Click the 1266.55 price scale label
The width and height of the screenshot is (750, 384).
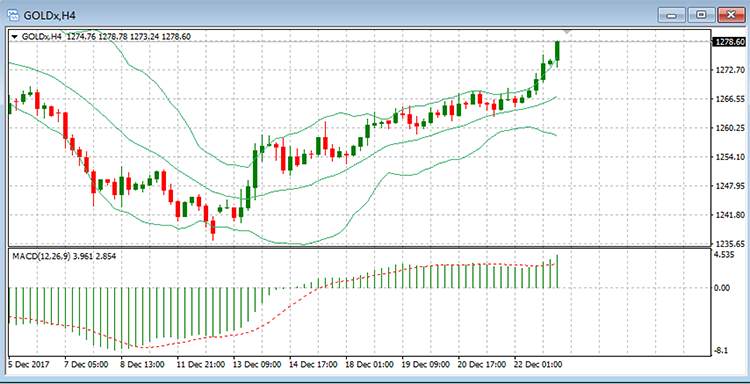click(729, 99)
